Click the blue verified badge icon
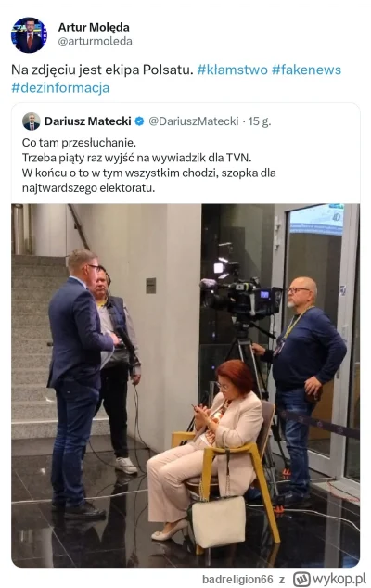 click(x=139, y=121)
